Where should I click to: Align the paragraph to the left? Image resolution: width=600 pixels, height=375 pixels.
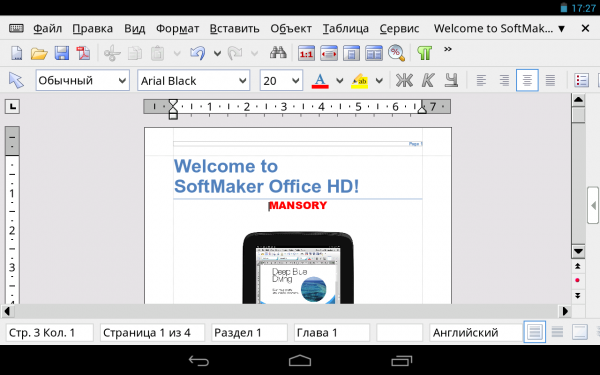pos(481,80)
